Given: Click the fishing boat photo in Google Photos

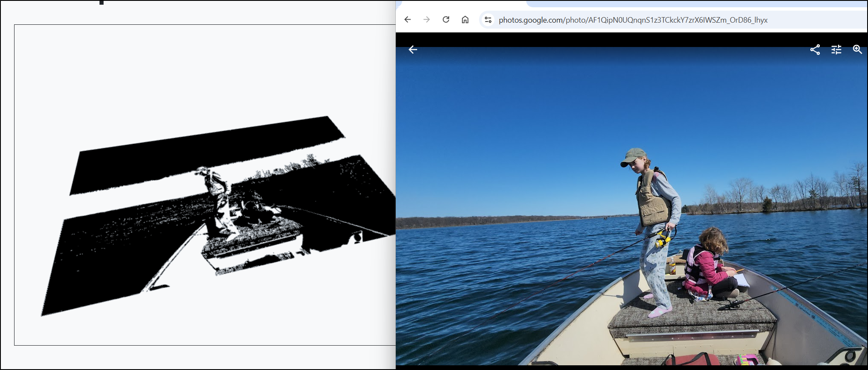Looking at the screenshot, I should pos(632,206).
